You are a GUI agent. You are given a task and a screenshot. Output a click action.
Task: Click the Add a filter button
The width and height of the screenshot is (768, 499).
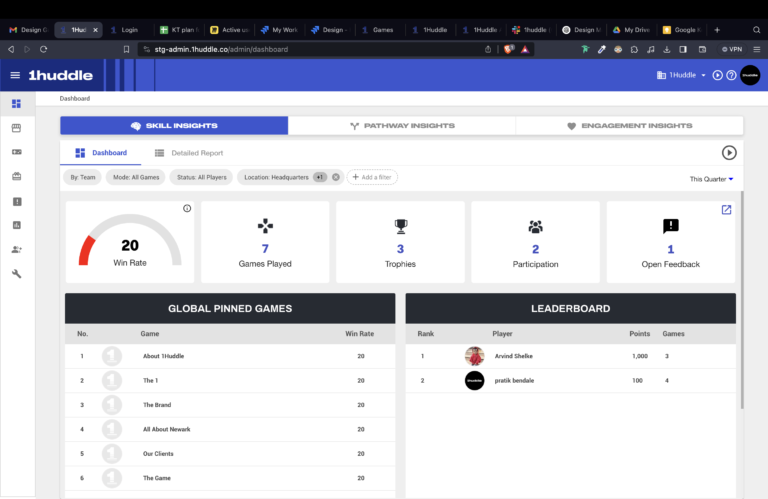372,177
